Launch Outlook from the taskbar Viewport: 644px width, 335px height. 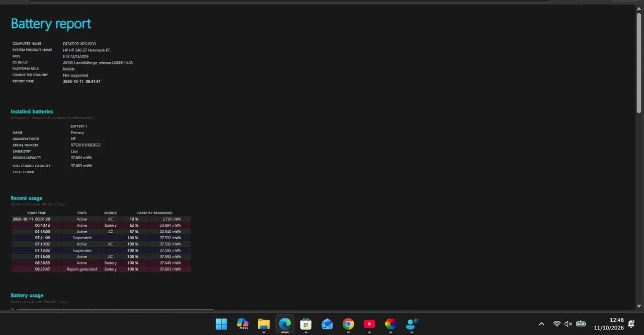tap(327, 324)
